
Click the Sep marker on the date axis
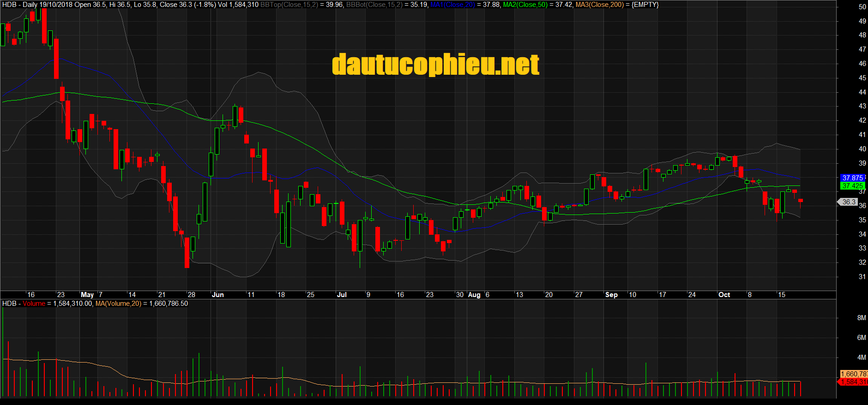(x=611, y=295)
